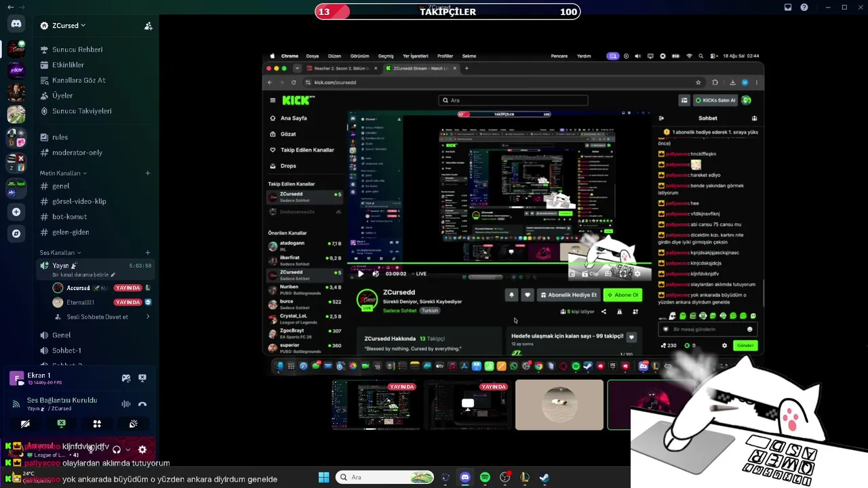Open Takip Edilen Kanallar in Kick

click(302, 150)
